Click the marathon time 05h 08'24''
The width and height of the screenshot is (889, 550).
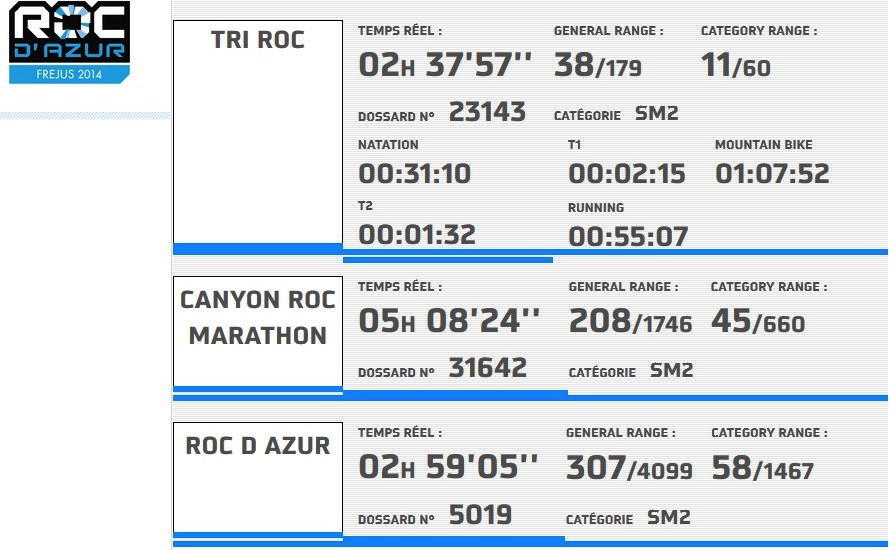coord(449,321)
